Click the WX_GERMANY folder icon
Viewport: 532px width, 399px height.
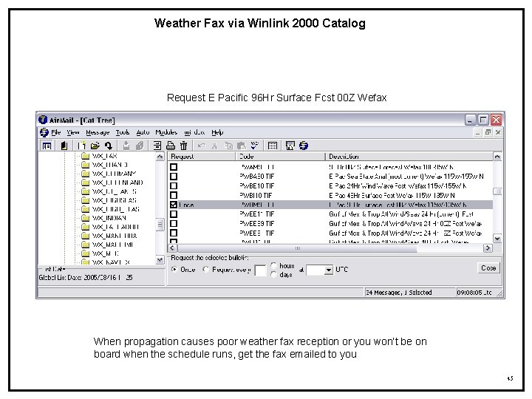[86, 174]
